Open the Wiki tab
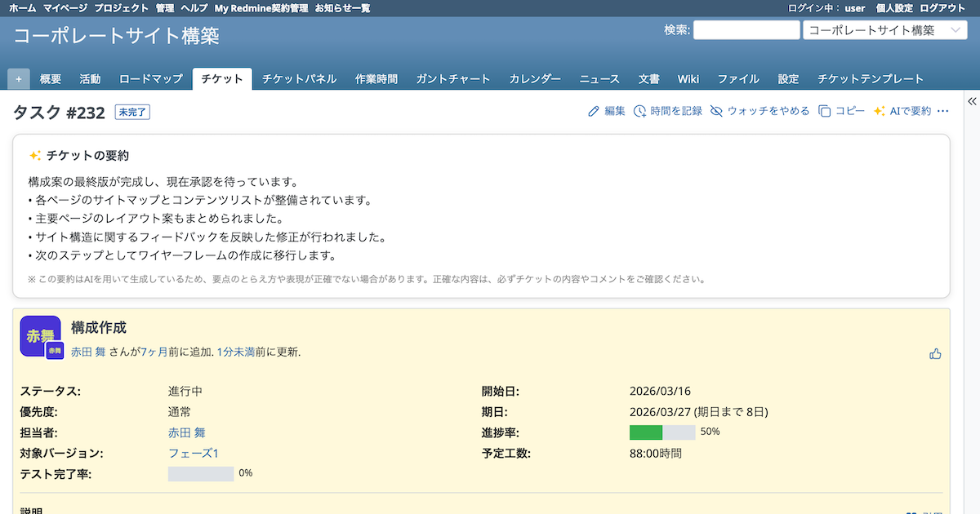The width and height of the screenshot is (980, 514). tap(688, 78)
